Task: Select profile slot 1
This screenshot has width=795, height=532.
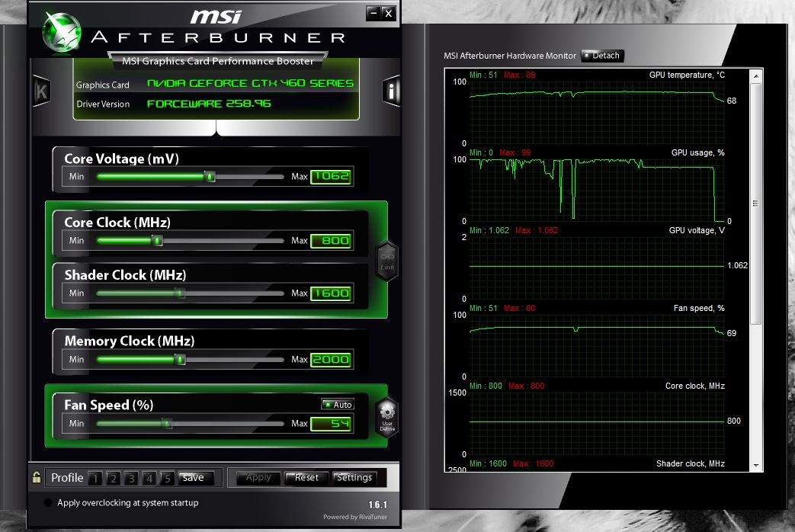Action: (95, 478)
